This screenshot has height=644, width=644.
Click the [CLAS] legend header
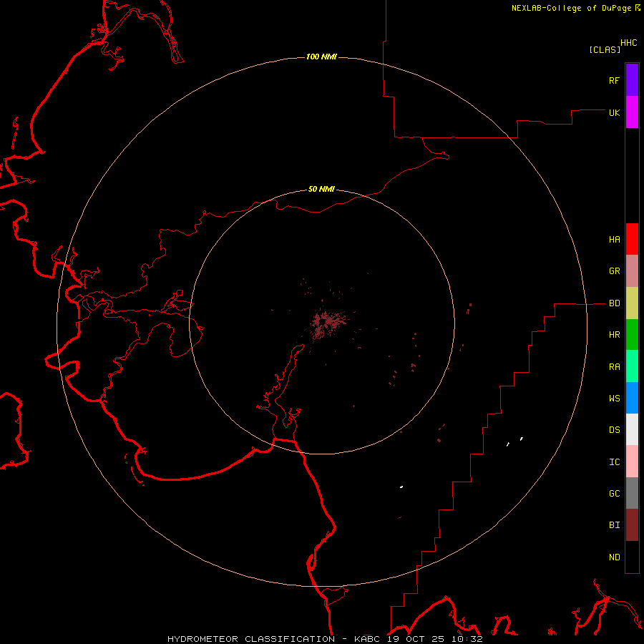point(605,49)
